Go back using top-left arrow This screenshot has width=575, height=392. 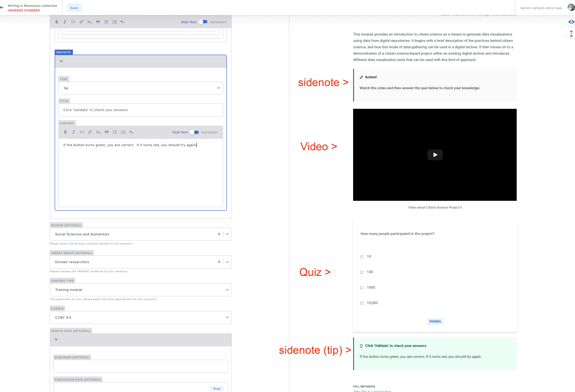[x=2, y=8]
